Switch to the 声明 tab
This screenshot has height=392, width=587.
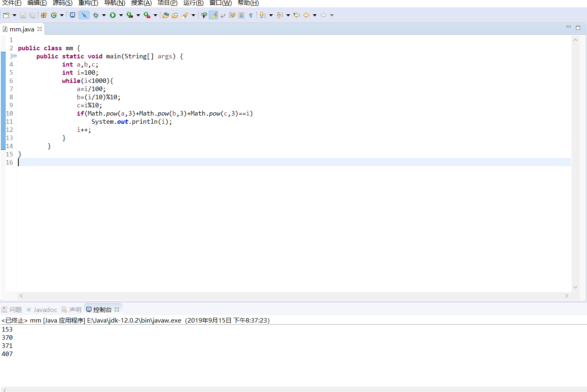coord(71,310)
